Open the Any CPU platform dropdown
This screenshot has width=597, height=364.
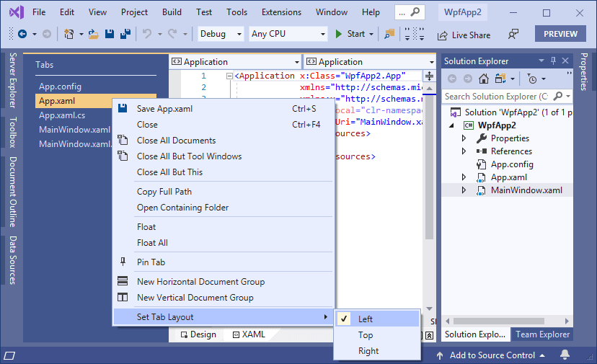(288, 34)
